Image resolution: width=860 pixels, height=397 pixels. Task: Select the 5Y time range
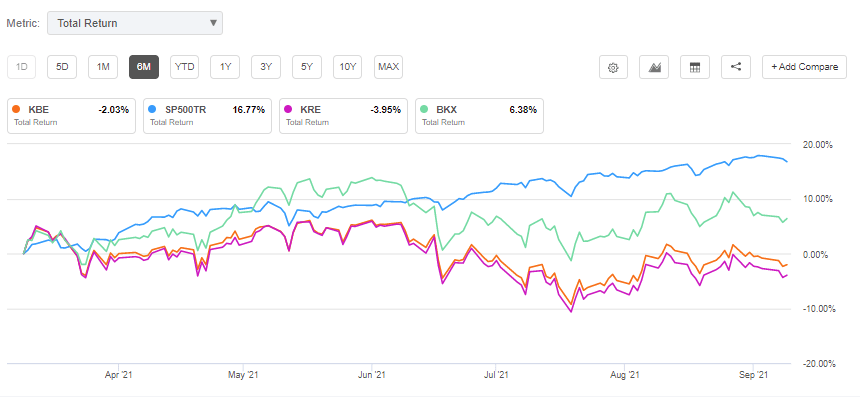tap(307, 67)
